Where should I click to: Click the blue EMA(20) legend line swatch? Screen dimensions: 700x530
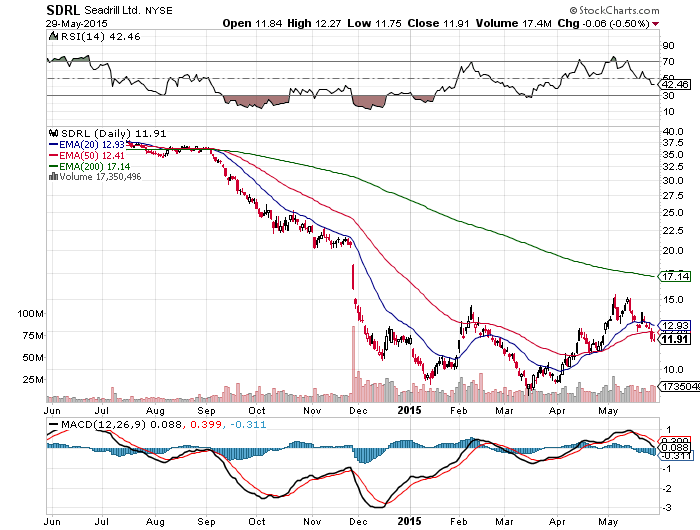[x=53, y=145]
